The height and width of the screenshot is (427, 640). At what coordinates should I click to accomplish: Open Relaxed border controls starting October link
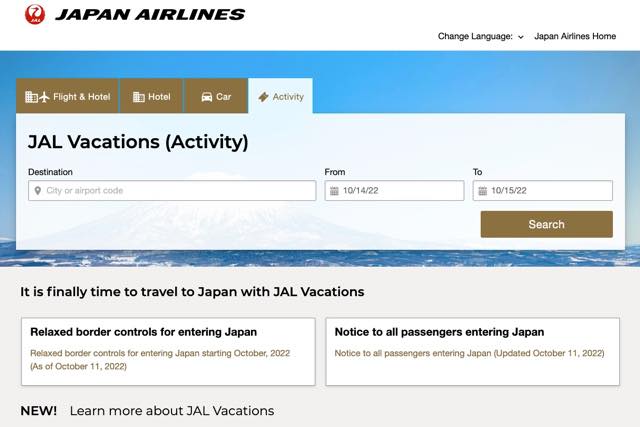click(x=160, y=360)
